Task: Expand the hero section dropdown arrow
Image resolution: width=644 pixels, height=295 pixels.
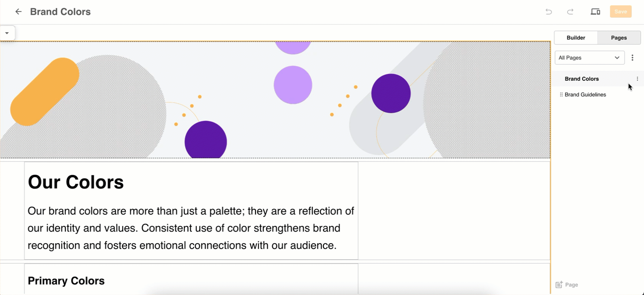Action: pyautogui.click(x=8, y=33)
